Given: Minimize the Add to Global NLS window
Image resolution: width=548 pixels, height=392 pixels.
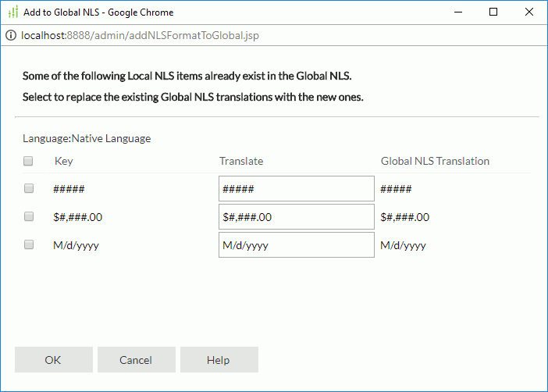Looking at the screenshot, I should (458, 12).
